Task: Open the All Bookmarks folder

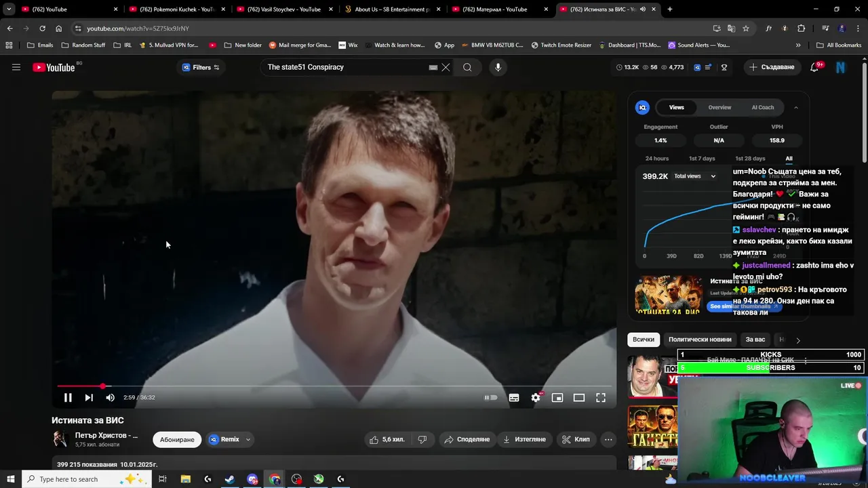Action: click(x=838, y=45)
